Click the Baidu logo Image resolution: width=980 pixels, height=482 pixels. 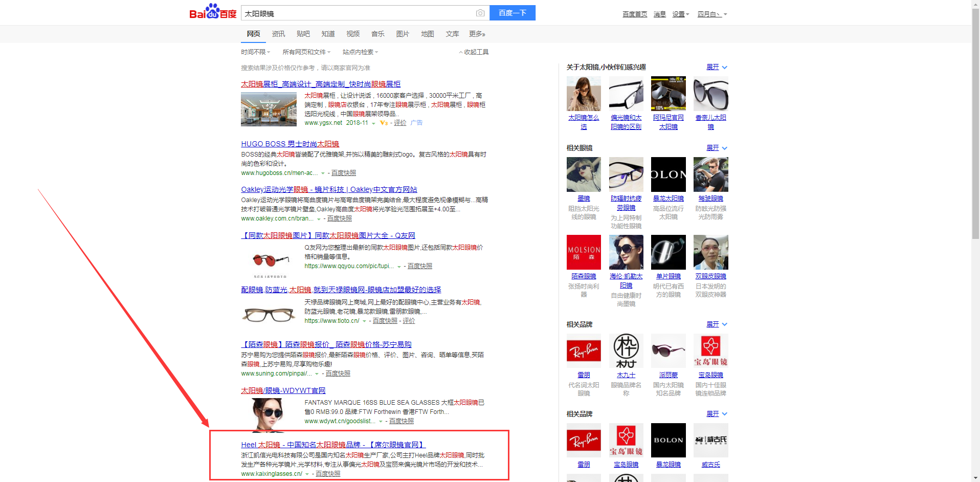pyautogui.click(x=213, y=12)
